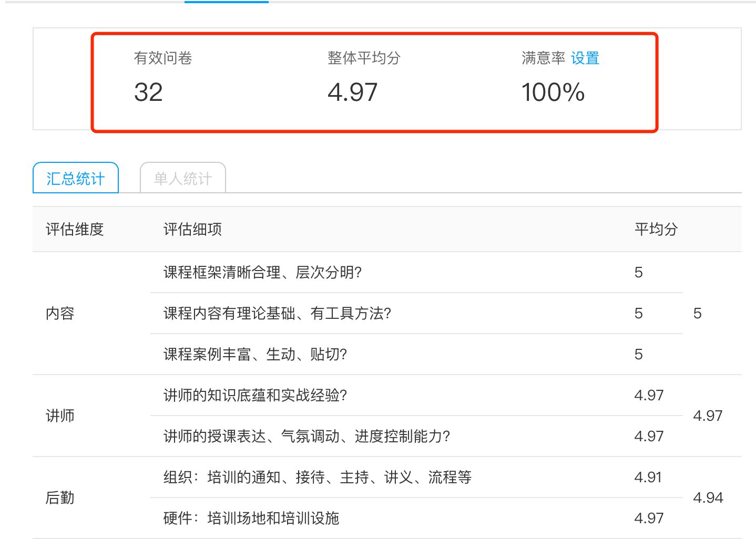Image resolution: width=756 pixels, height=539 pixels.
Task: Click the 评估维度 column header
Action: pos(75,230)
